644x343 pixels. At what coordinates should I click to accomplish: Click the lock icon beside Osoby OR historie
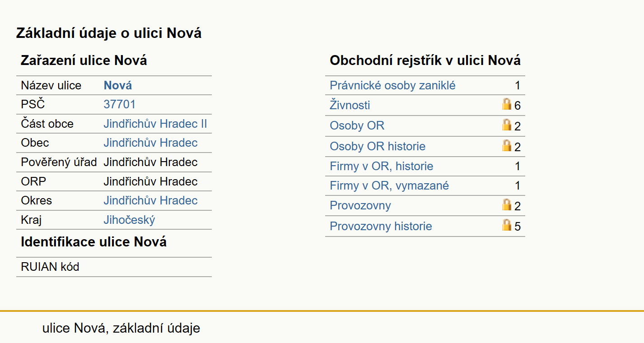point(507,146)
